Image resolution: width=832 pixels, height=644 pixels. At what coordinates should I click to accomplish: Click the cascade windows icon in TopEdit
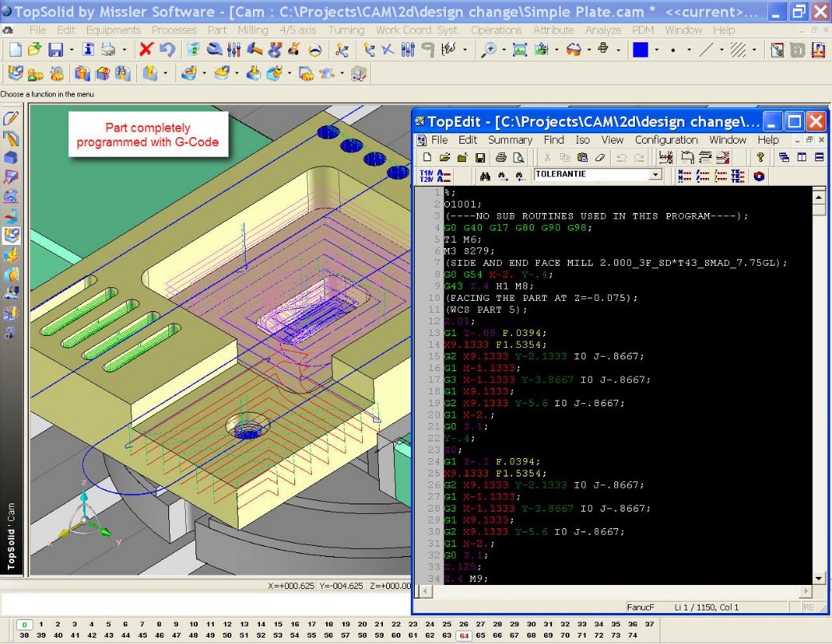click(x=784, y=157)
